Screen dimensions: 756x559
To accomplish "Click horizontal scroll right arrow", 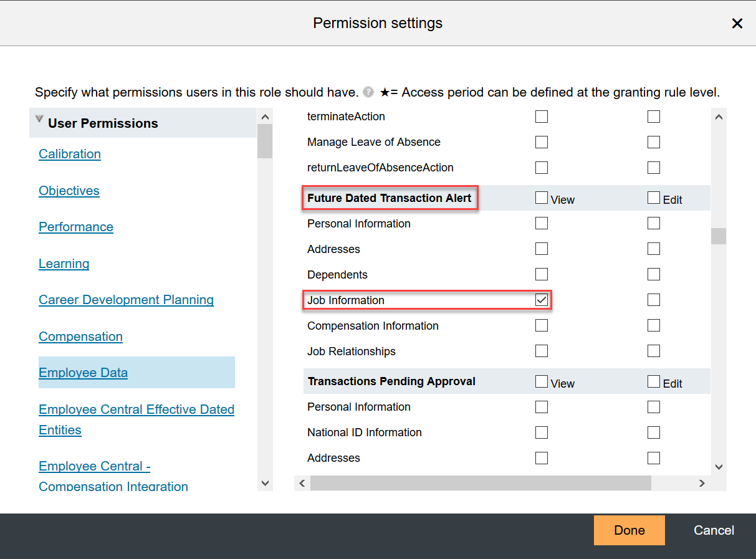I will point(702,483).
